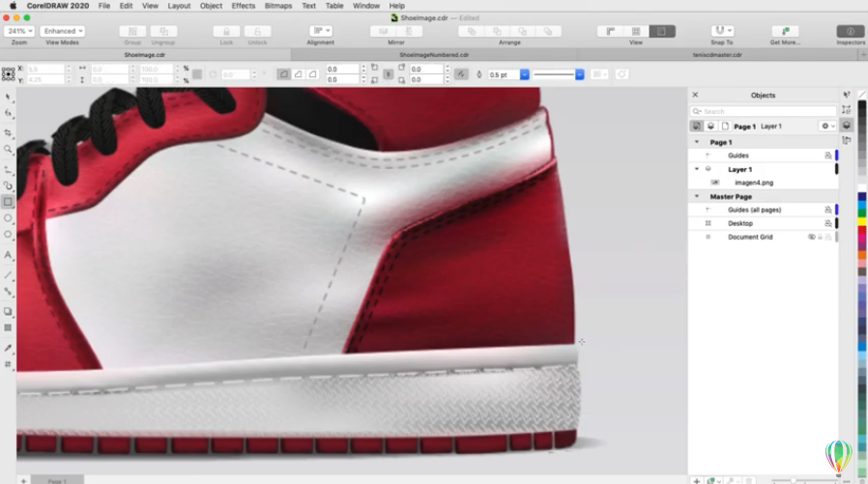Select the Rectangle tool
This screenshot has height=484, width=868.
(8, 202)
